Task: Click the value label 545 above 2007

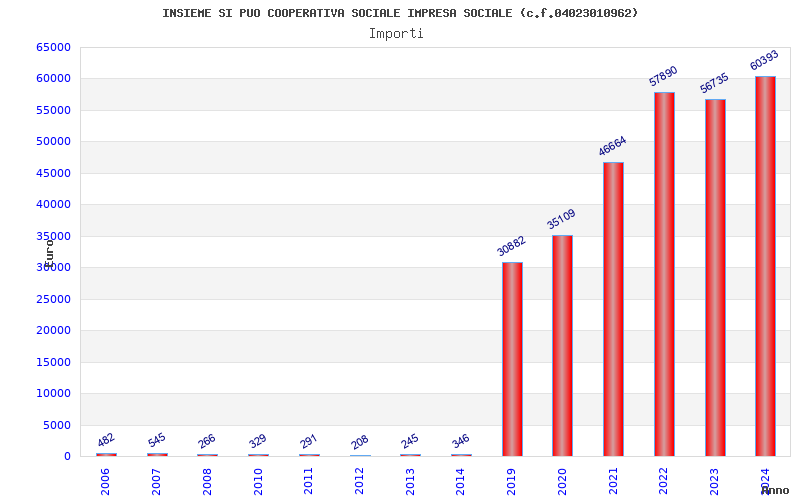Action: (x=157, y=440)
